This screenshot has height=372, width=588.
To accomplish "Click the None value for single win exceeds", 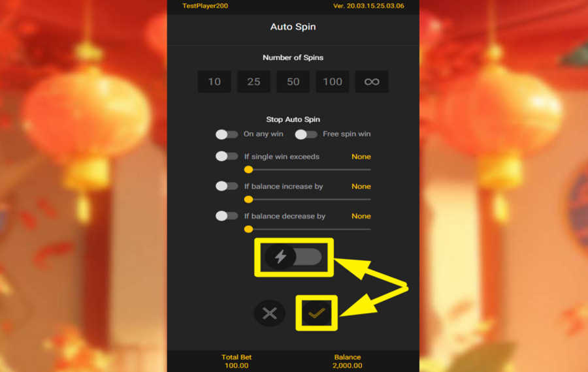I will point(361,157).
